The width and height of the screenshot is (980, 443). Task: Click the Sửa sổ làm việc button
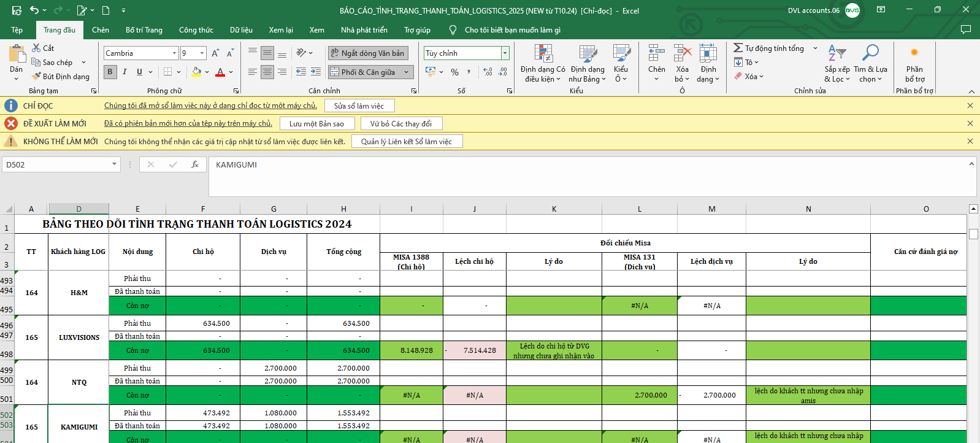(359, 106)
